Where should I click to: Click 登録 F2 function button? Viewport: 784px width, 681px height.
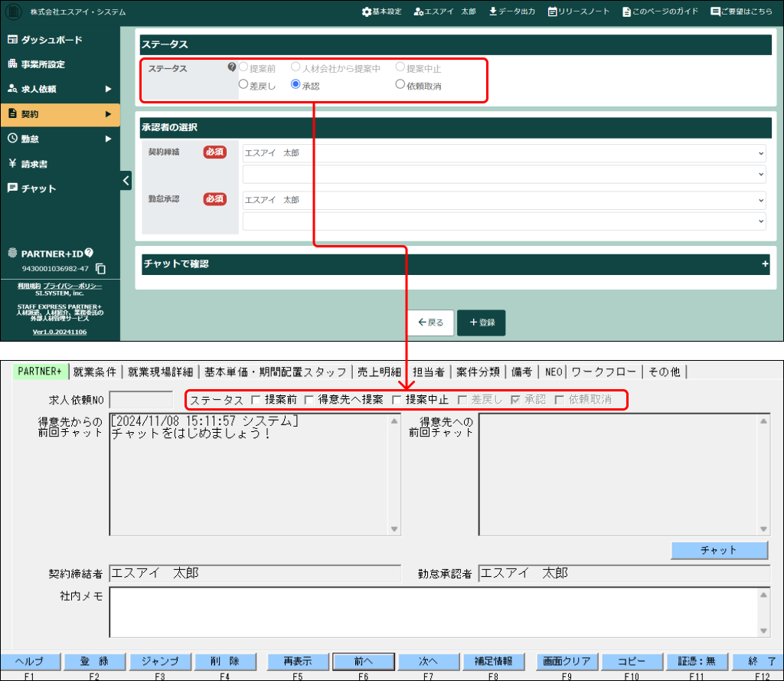94,662
